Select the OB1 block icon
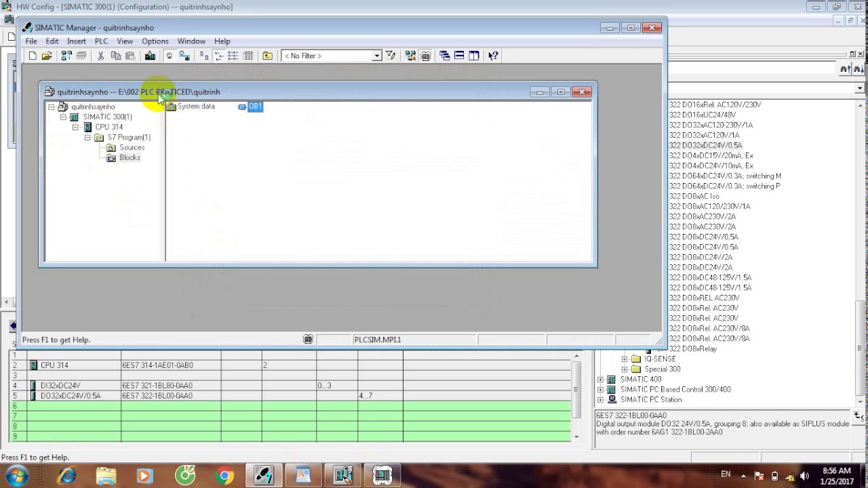Screen dimensions: 868x488 242,106
